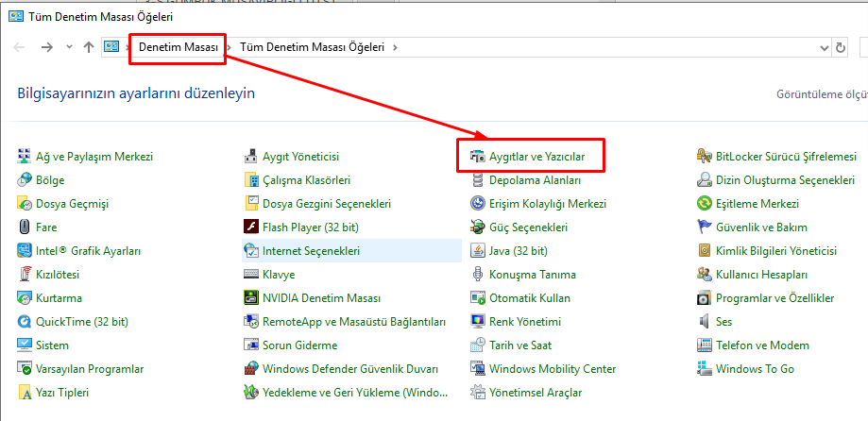Open the Sistem monitor icon

[x=25, y=345]
